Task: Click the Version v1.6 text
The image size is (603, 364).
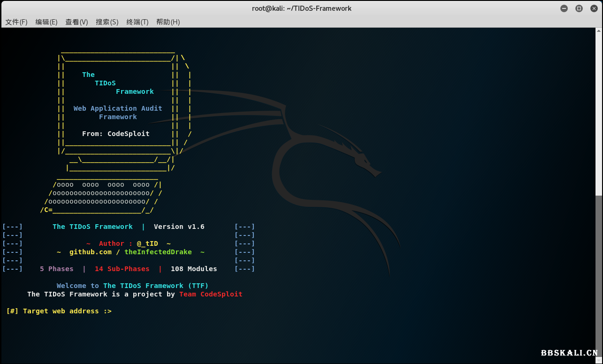Action: (179, 227)
